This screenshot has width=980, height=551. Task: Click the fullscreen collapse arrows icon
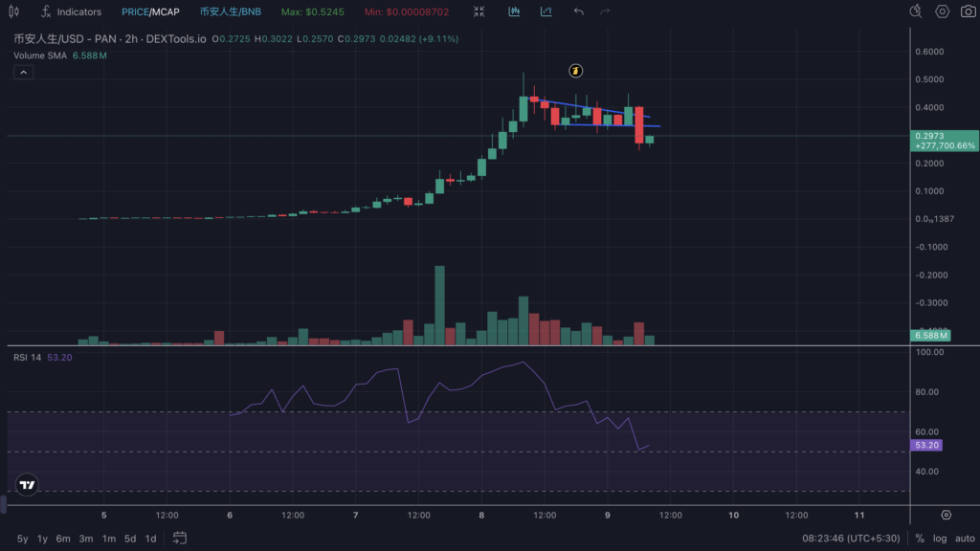(x=479, y=11)
